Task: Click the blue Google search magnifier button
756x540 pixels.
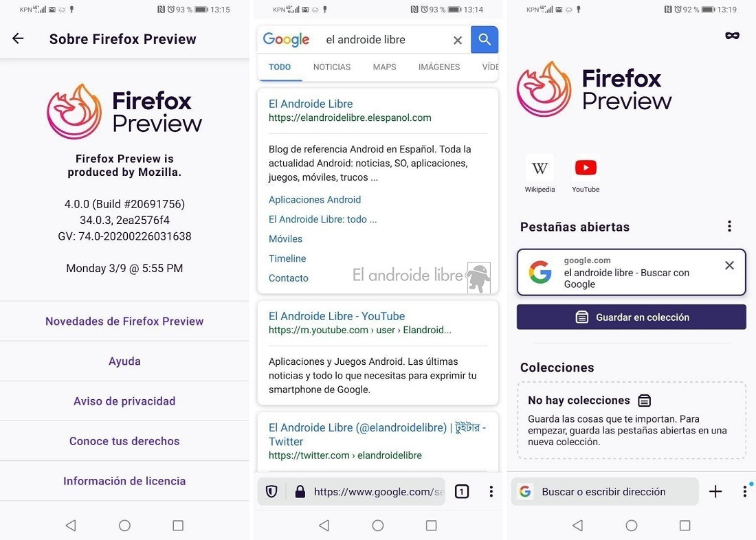Action: coord(485,40)
